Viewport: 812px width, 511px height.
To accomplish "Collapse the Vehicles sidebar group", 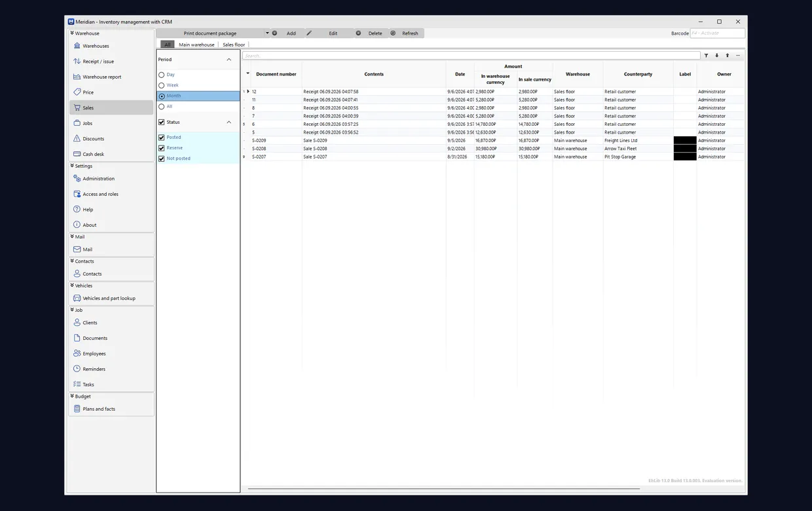I will click(x=73, y=286).
